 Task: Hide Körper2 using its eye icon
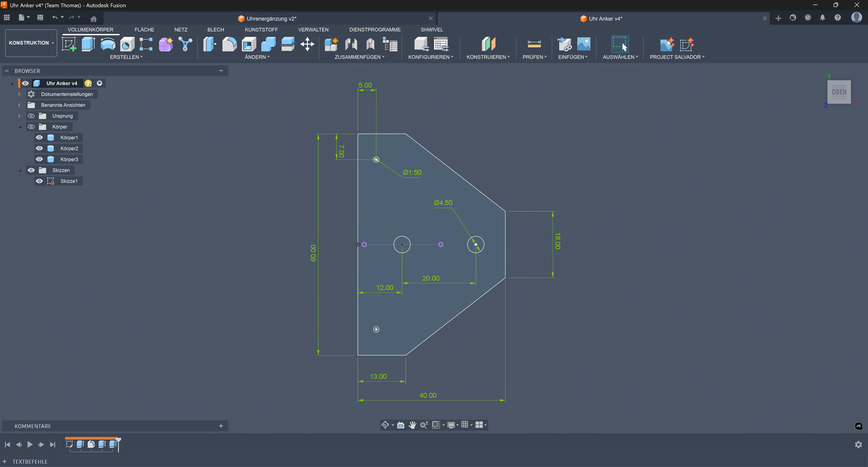coord(39,148)
